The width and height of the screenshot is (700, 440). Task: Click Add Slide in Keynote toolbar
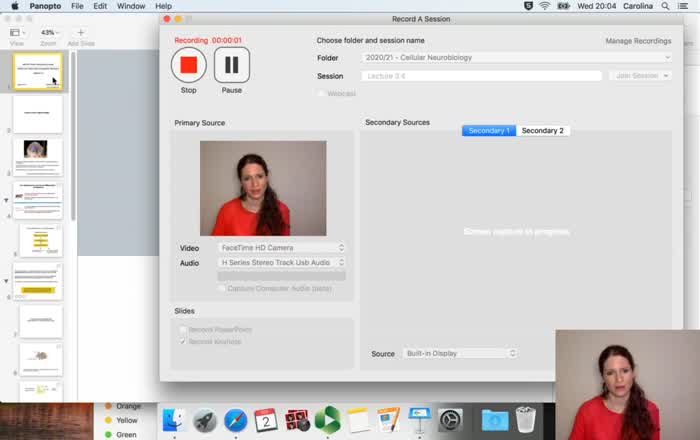81,33
